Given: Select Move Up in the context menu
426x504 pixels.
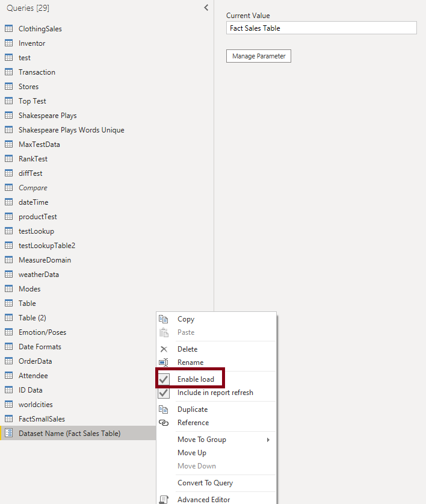Looking at the screenshot, I should 192,453.
